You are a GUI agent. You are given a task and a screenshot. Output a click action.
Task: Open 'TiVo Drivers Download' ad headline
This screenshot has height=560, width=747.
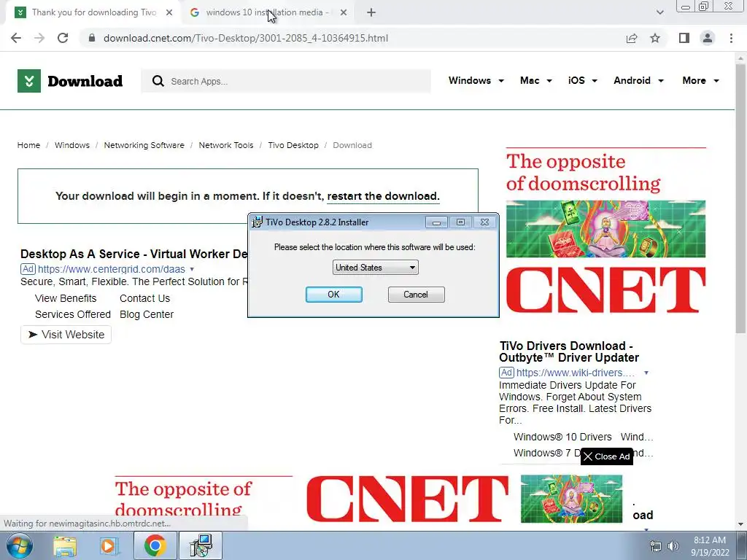click(569, 351)
